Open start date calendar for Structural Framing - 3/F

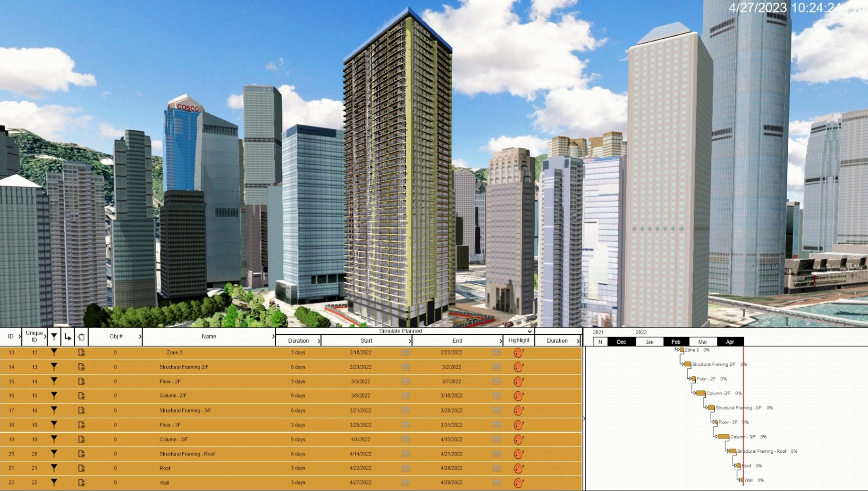click(405, 410)
